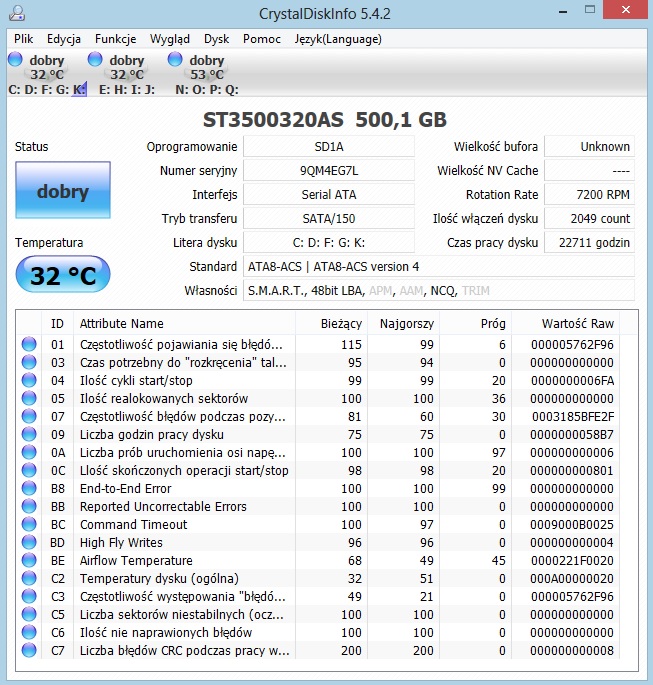The width and height of the screenshot is (653, 685).
Task: Click the firmware field SD1A
Action: (x=328, y=146)
